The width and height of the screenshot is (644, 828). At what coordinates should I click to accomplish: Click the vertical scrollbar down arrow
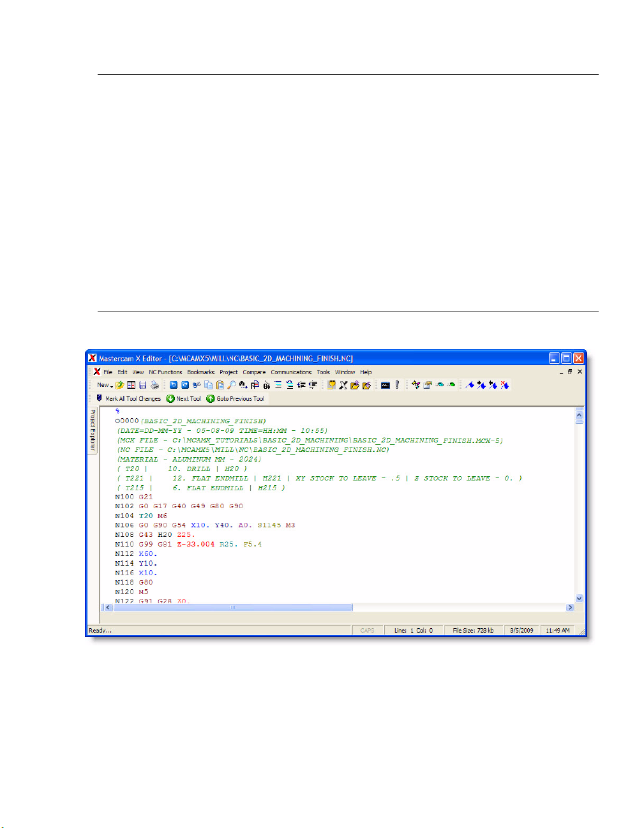point(580,598)
